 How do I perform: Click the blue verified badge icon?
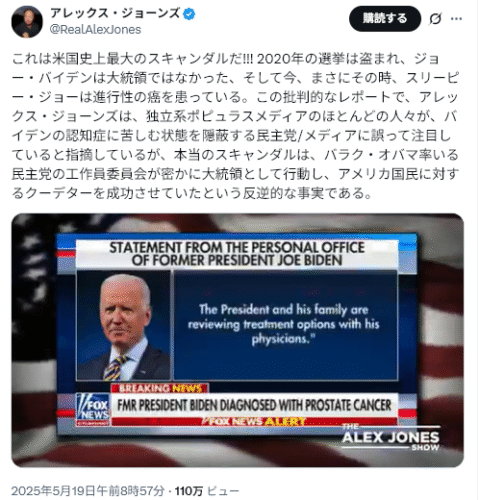(x=190, y=14)
